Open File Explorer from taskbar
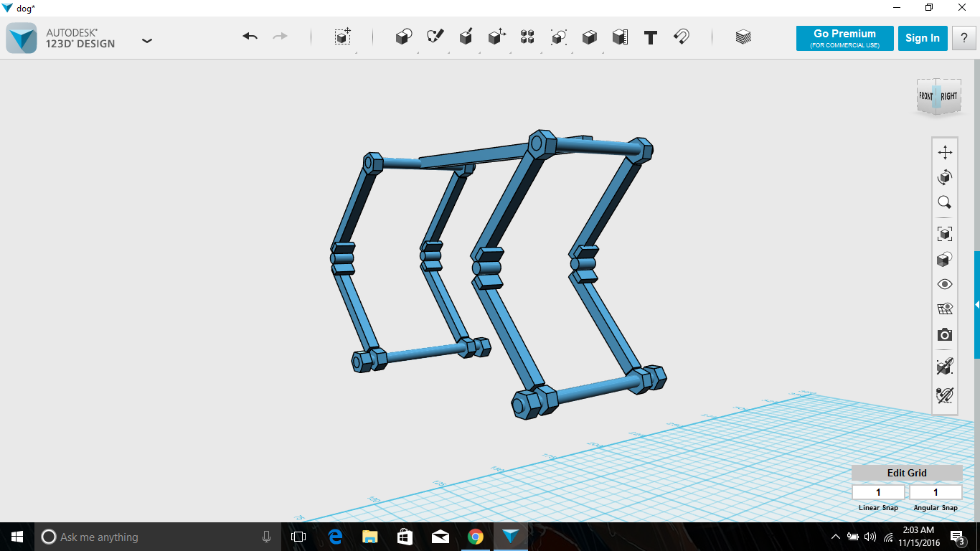Screen dimensions: 980x551 [370, 537]
